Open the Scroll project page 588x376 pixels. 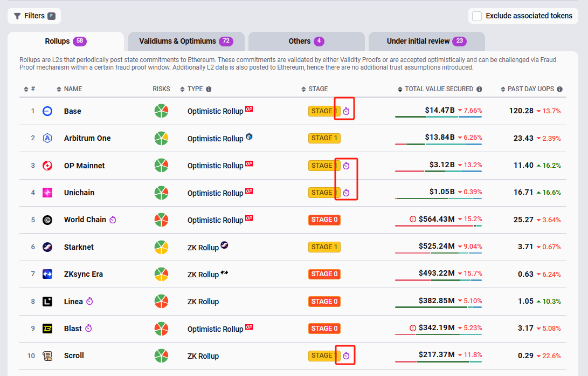coord(74,356)
